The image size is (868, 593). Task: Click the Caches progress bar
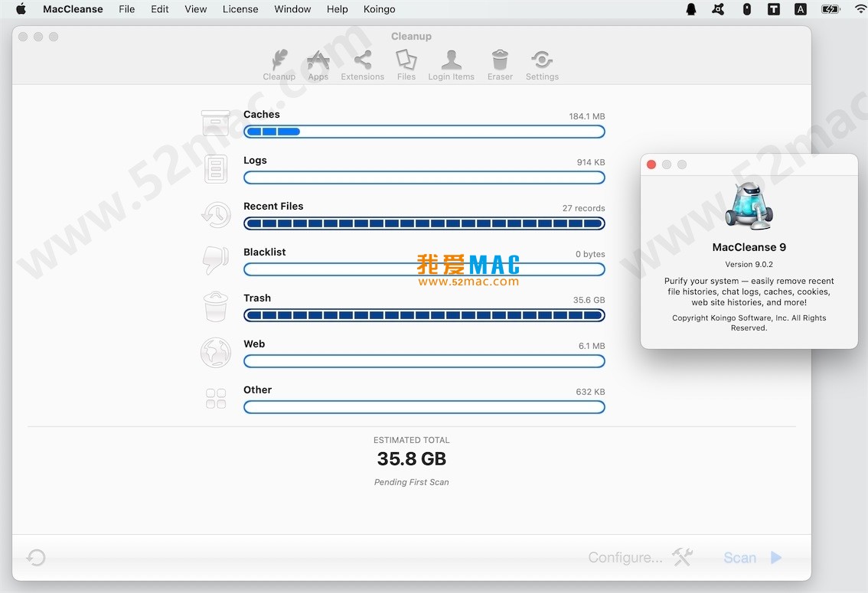pyautogui.click(x=424, y=132)
